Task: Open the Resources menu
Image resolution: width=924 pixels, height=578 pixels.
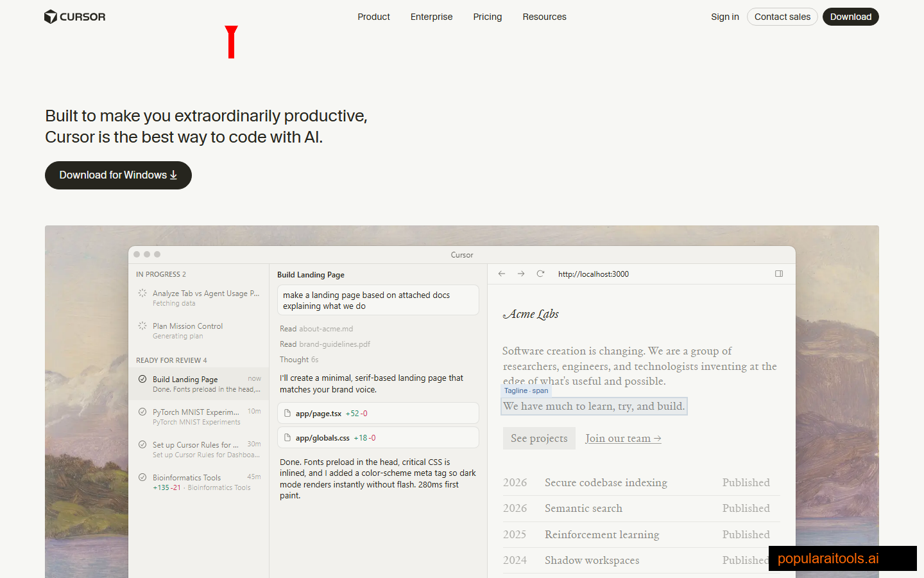Action: 544,17
